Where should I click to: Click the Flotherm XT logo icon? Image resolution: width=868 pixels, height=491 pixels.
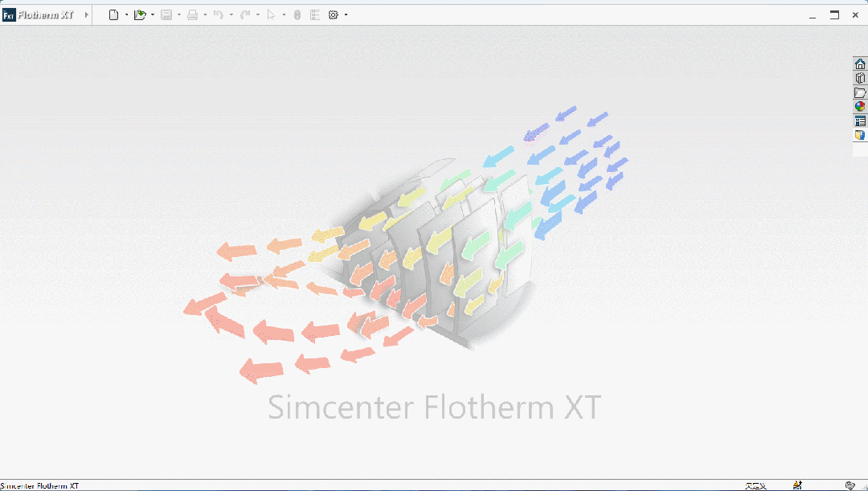[x=9, y=15]
